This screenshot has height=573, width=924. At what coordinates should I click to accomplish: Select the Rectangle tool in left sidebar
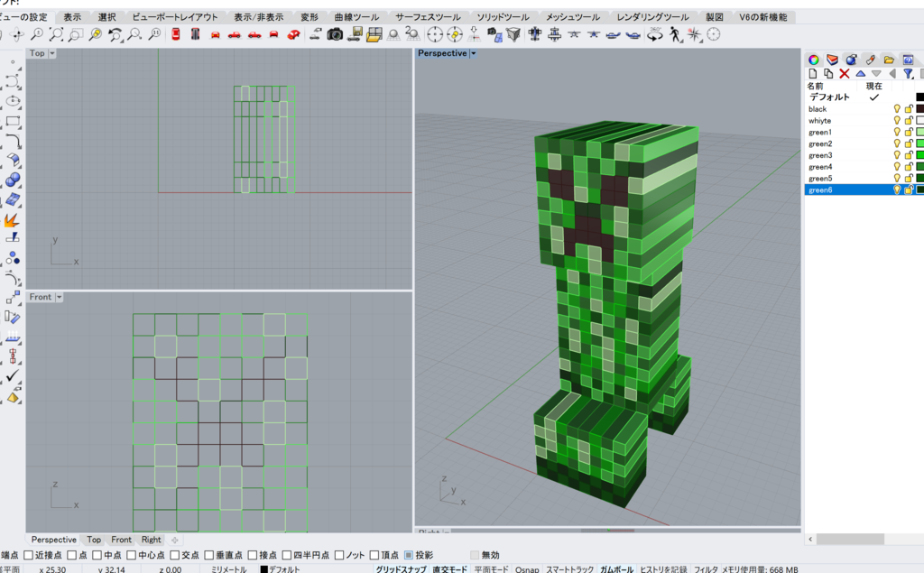point(13,122)
